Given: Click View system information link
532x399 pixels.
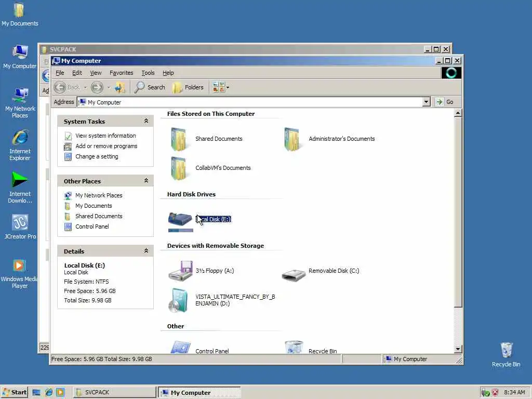Looking at the screenshot, I should click(105, 136).
